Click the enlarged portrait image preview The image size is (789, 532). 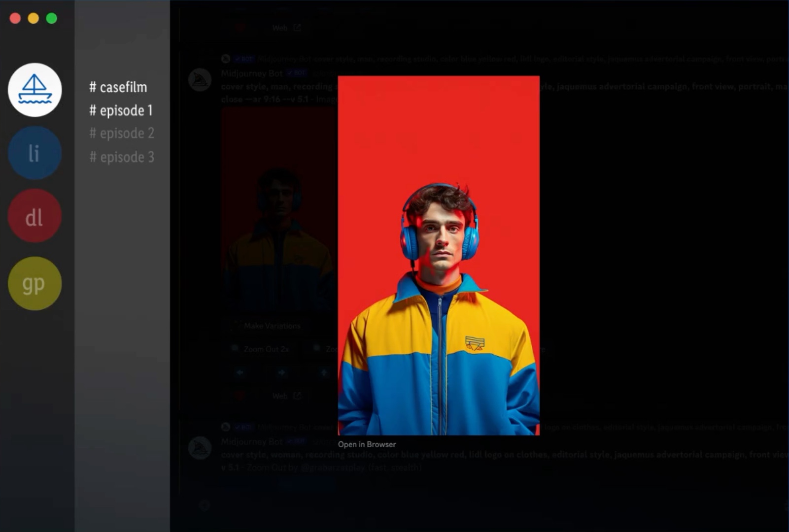pyautogui.click(x=438, y=255)
